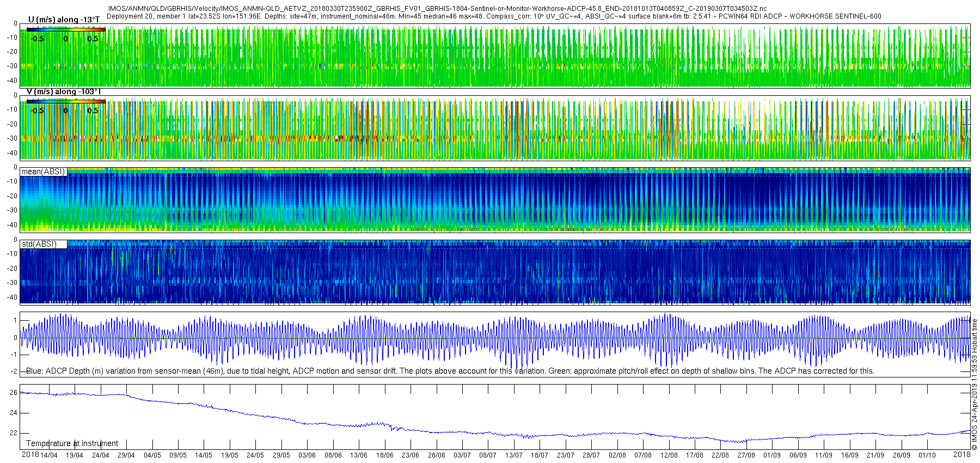
Task: Click the 'Blue: ADCP Depth (m) variation' caption
Action: coord(450,371)
